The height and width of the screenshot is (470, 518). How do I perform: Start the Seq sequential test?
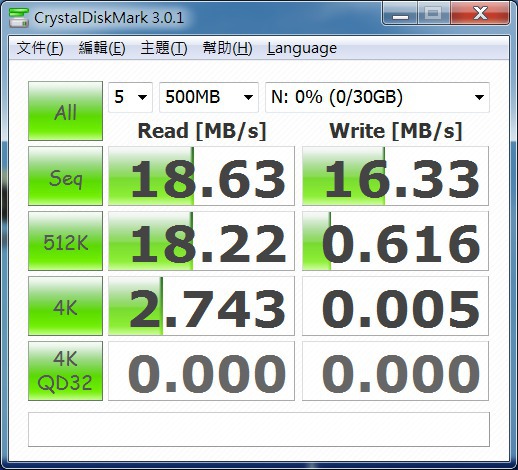(65, 176)
